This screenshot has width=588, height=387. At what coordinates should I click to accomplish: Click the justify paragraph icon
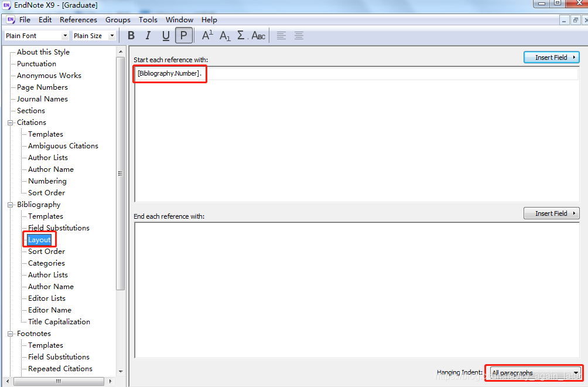coord(299,36)
